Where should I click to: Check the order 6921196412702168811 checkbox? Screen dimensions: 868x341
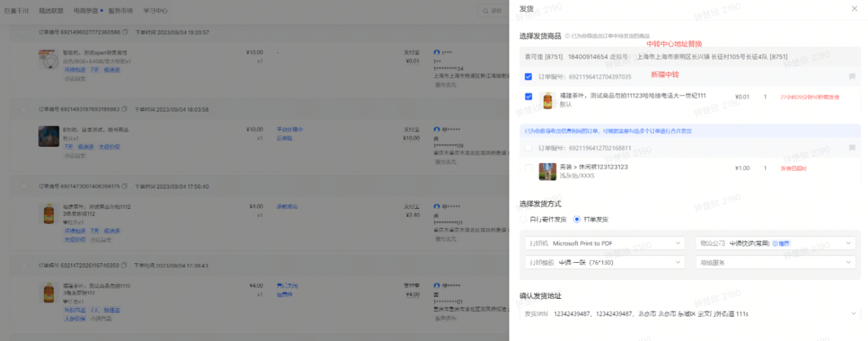(528, 148)
